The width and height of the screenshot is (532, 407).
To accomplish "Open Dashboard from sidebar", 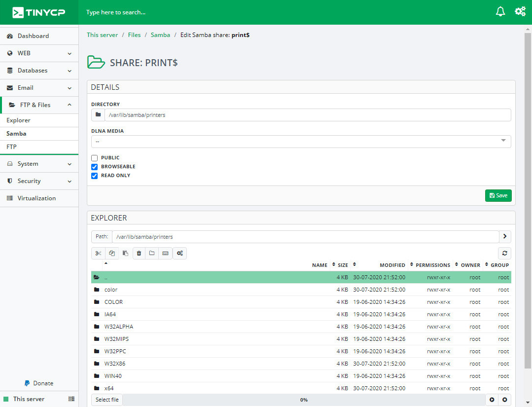I will [39, 36].
